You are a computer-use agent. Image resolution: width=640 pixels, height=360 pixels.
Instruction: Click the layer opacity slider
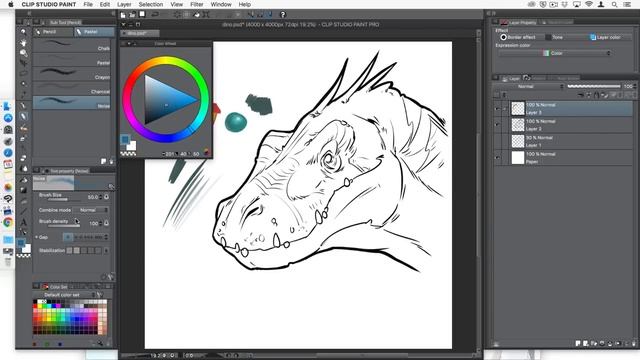(594, 86)
